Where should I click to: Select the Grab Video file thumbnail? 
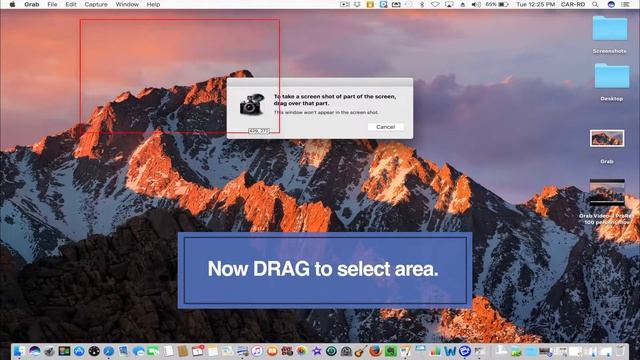click(x=607, y=192)
